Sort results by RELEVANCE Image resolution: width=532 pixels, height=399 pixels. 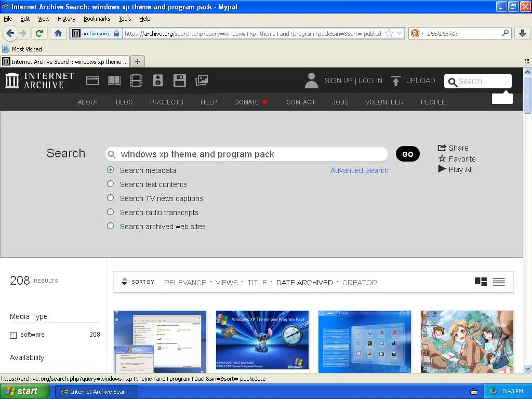pos(185,283)
